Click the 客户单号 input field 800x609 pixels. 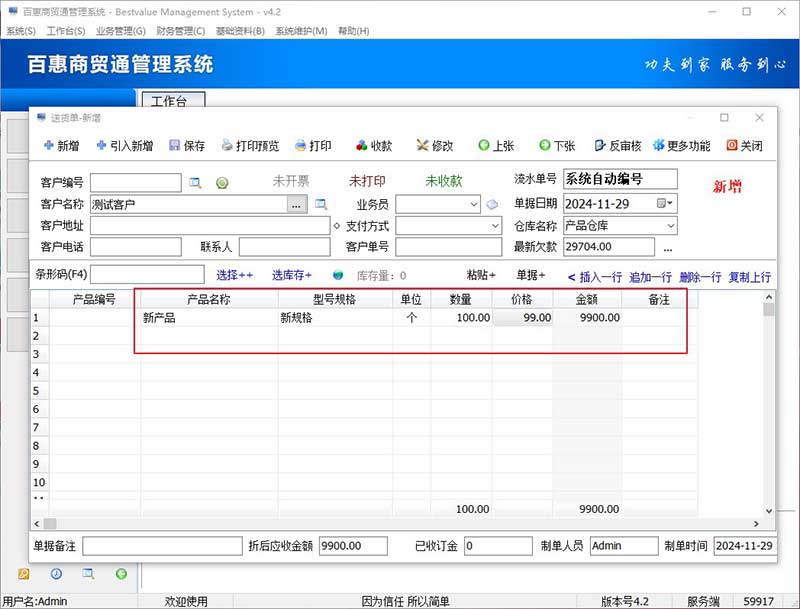448,247
